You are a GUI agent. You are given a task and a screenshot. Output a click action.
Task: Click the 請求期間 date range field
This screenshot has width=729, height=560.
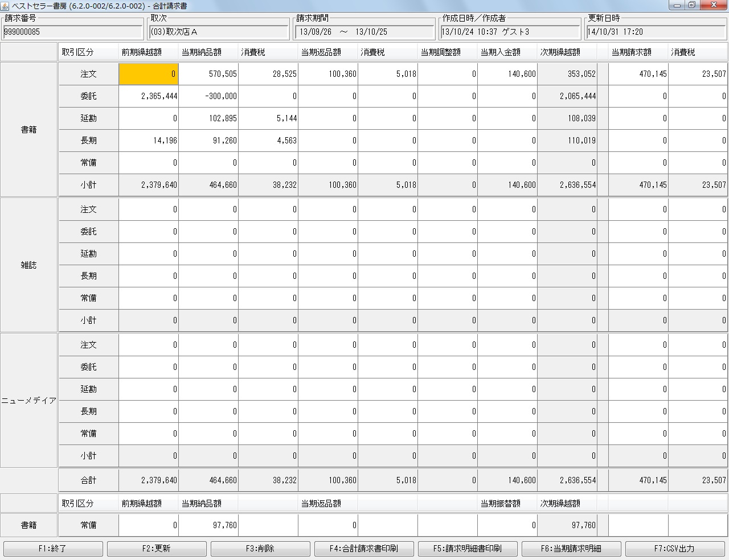coord(364,32)
